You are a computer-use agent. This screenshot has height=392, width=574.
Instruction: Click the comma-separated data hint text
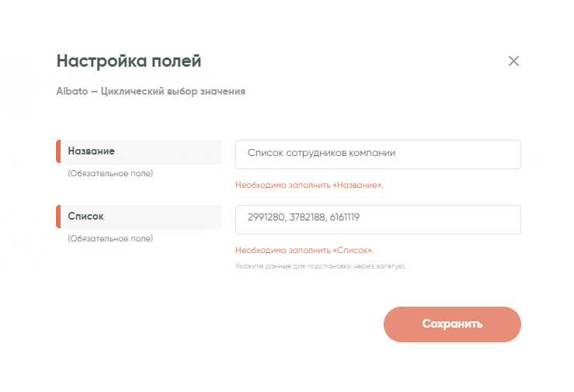[x=320, y=266]
